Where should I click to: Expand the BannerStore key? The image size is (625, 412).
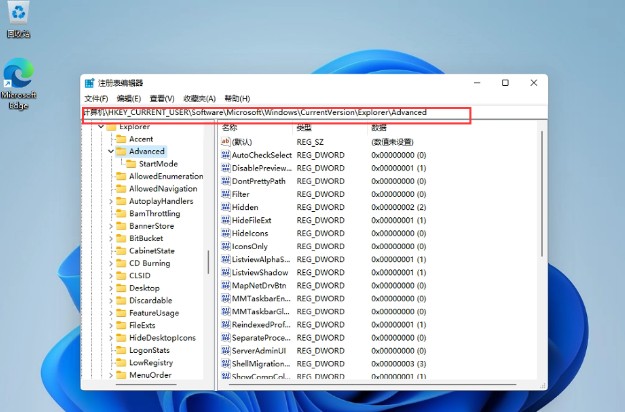click(x=111, y=226)
